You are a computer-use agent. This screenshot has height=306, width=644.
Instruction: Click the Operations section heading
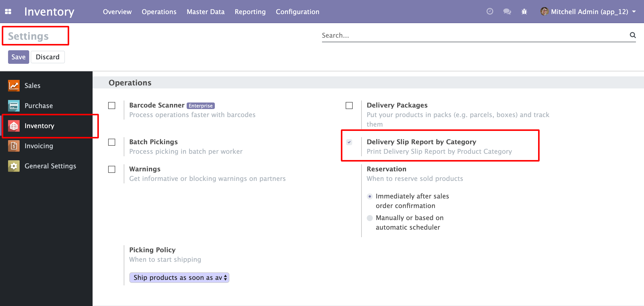[130, 83]
